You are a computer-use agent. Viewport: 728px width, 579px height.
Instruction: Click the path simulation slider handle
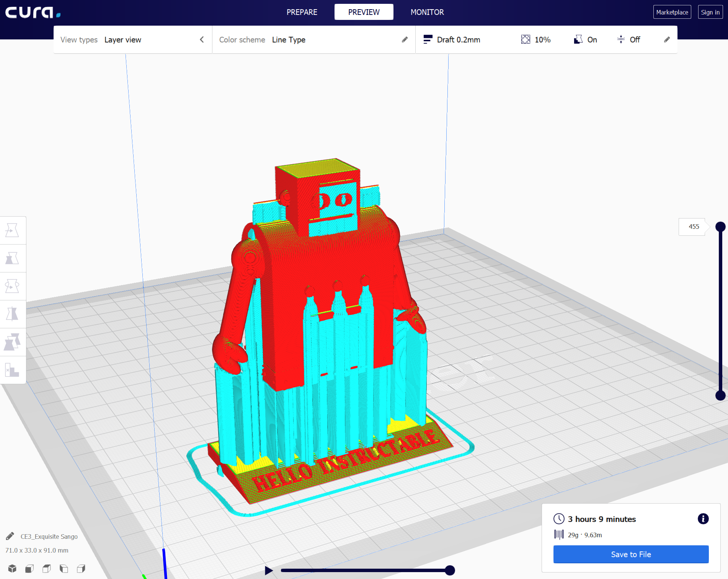pyautogui.click(x=450, y=570)
